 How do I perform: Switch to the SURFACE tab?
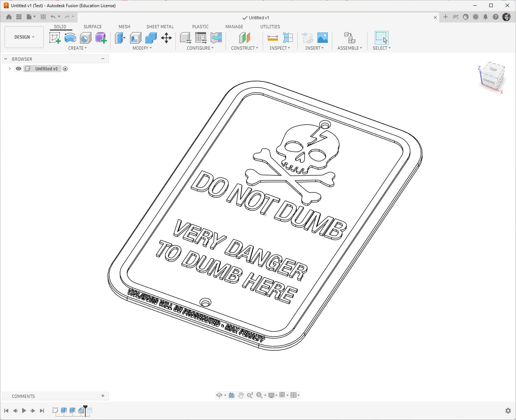pyautogui.click(x=92, y=27)
